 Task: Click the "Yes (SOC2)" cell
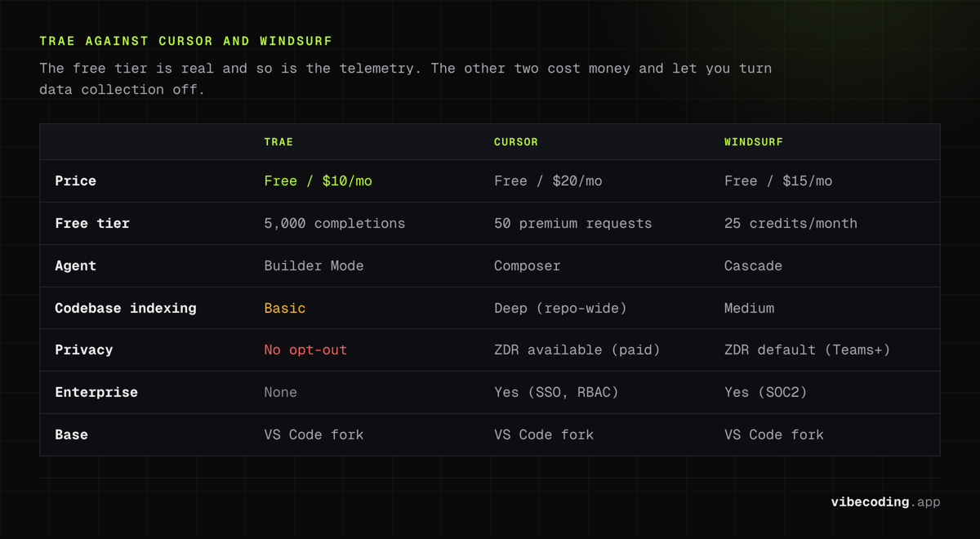tap(766, 393)
